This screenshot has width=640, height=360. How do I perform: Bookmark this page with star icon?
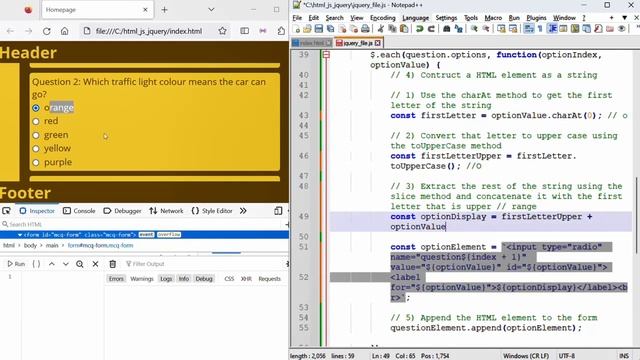222,31
